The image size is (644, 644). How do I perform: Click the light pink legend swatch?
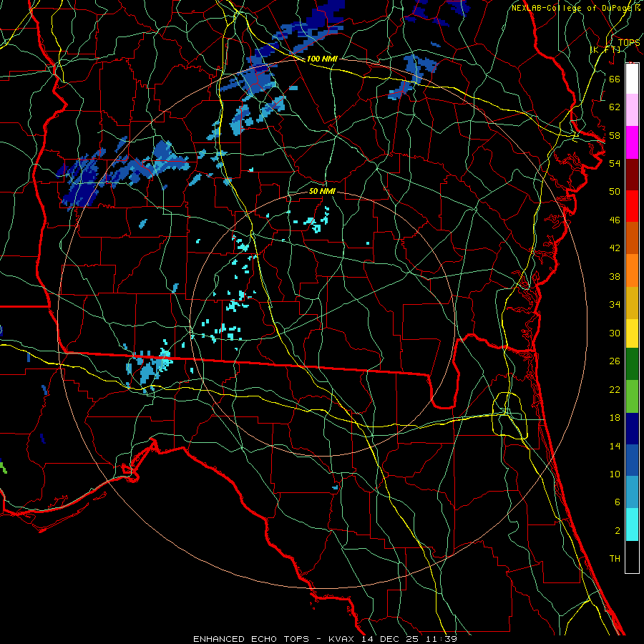click(632, 110)
